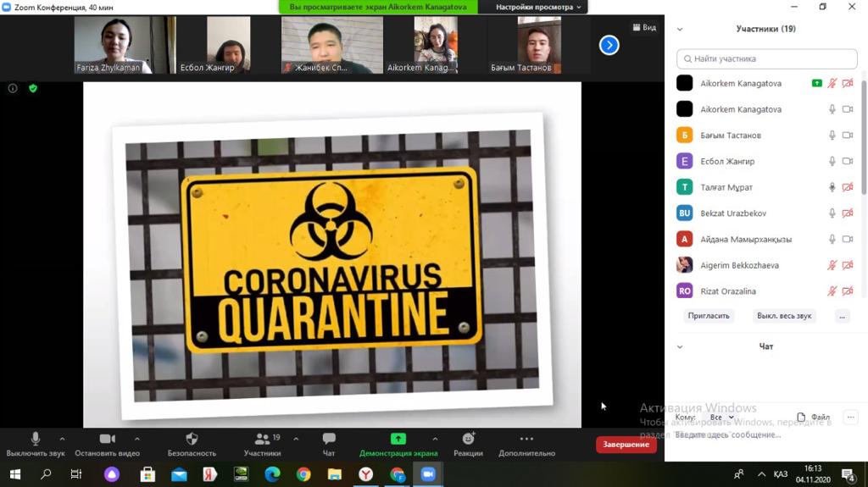Open Настройки просмотра dropdown

coord(538,7)
